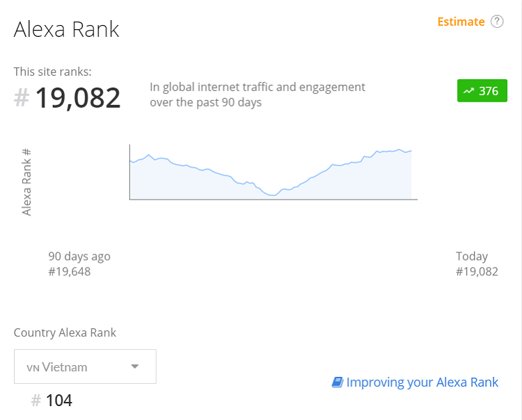This screenshot has width=522, height=420.
Task: Click the Alexa Rank trend chart
Action: 273,172
